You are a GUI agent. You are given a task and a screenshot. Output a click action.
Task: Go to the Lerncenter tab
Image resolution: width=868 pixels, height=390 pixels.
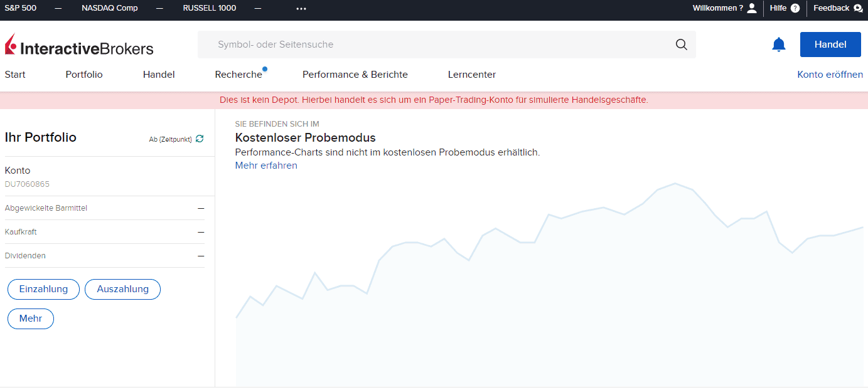coord(472,75)
